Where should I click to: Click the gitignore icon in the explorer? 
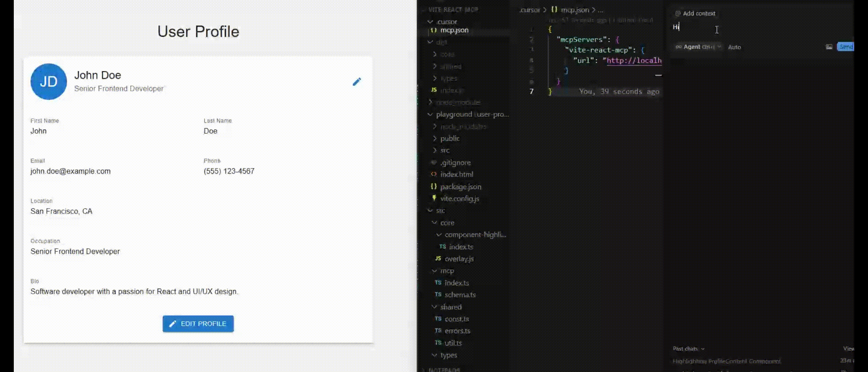434,163
